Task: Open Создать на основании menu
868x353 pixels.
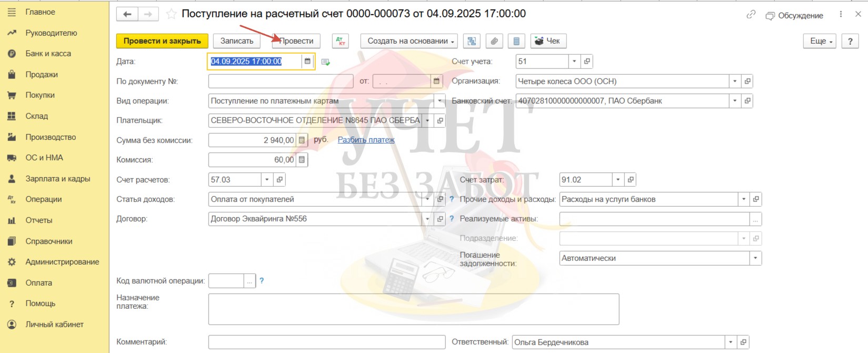Action: pyautogui.click(x=408, y=41)
